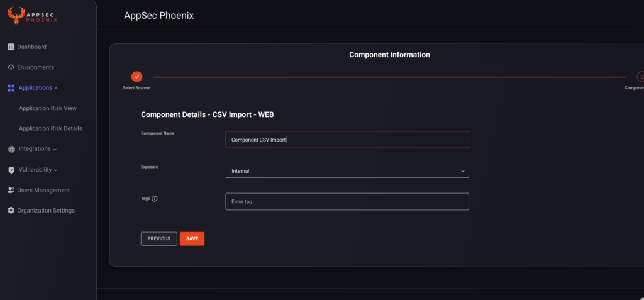Click the Component Details - CSV Import - WEB heading
The height and width of the screenshot is (300, 644).
click(208, 114)
